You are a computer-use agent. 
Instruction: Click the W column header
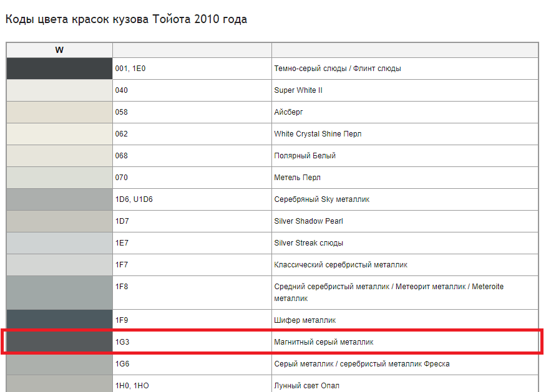click(59, 50)
